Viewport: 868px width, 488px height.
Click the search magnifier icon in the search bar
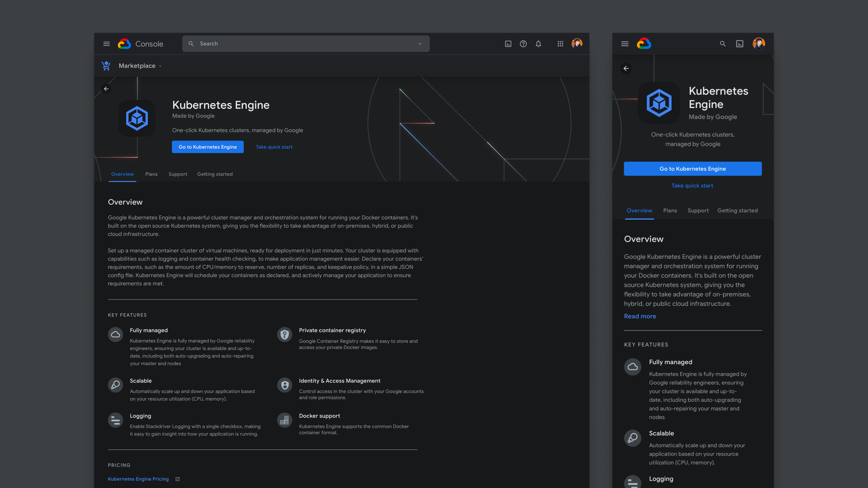[191, 44]
